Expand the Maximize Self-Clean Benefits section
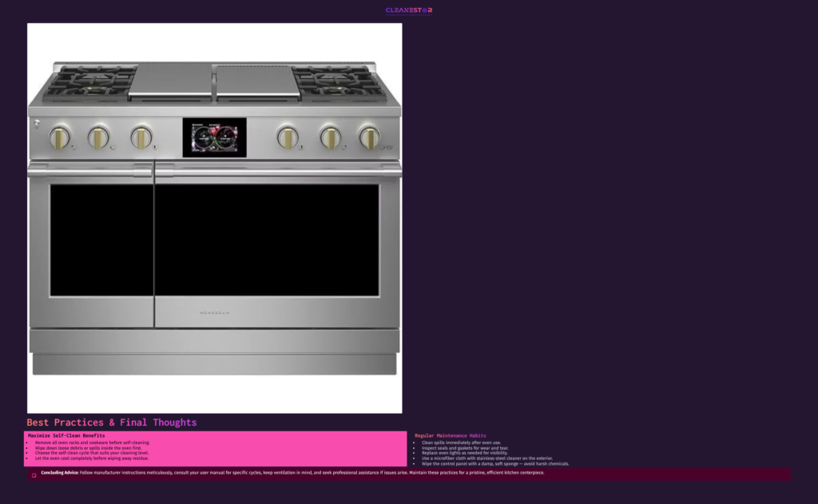 [67, 435]
